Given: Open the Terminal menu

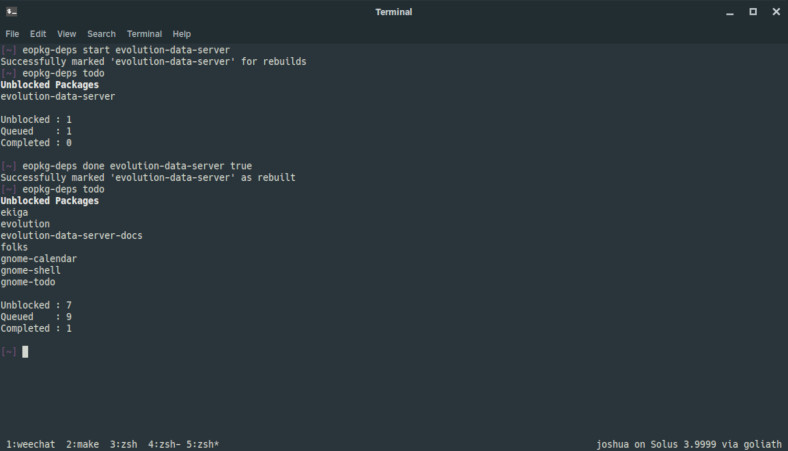Looking at the screenshot, I should click(x=144, y=34).
